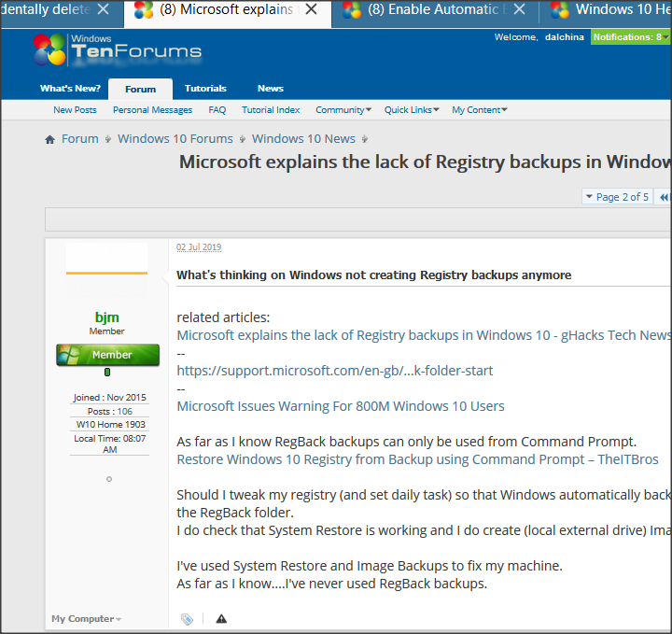Click the 02 Jul 2019 post date
Image resolution: width=672 pixels, height=634 pixels.
(x=199, y=247)
